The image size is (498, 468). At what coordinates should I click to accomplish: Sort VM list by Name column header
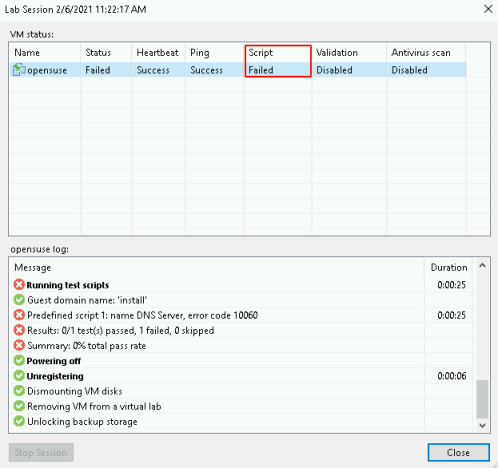point(45,52)
